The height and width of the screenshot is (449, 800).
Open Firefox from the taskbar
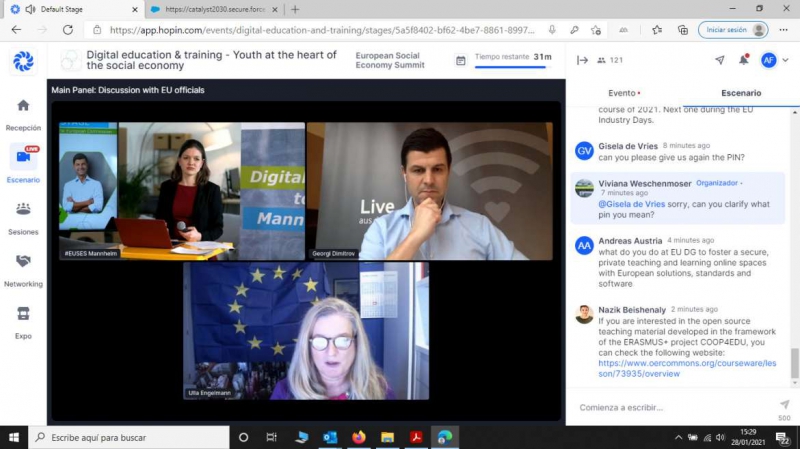point(359,437)
